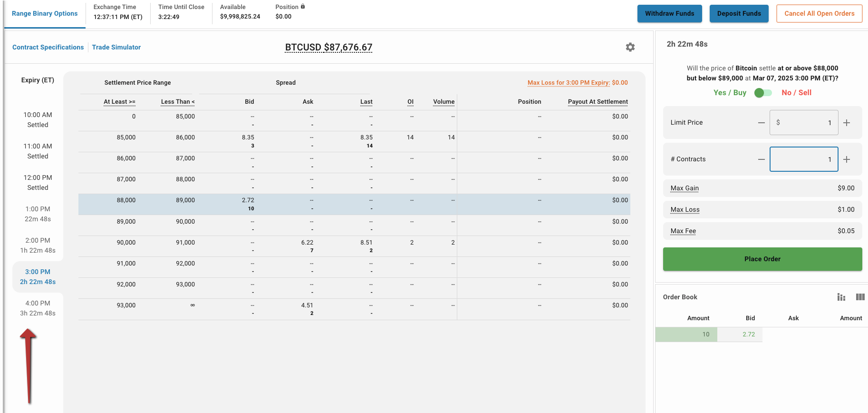Increase number of contracts with plus
The height and width of the screenshot is (413, 868).
[847, 159]
